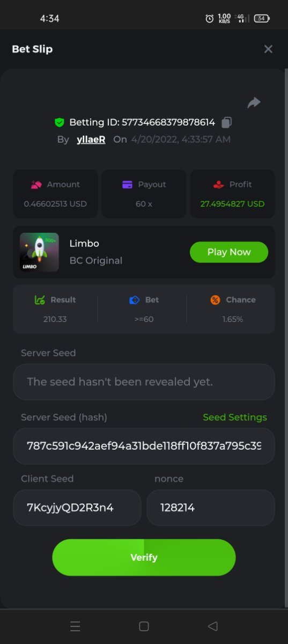Click the Play Now button
Image resolution: width=288 pixels, height=644 pixels.
coord(229,252)
